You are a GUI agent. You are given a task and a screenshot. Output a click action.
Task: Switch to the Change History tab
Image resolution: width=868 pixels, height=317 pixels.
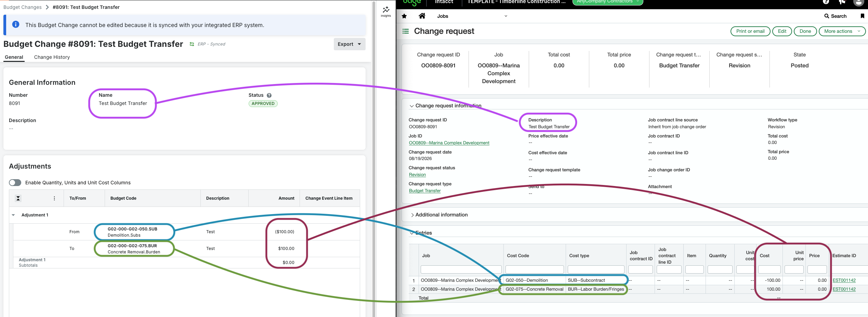click(52, 57)
